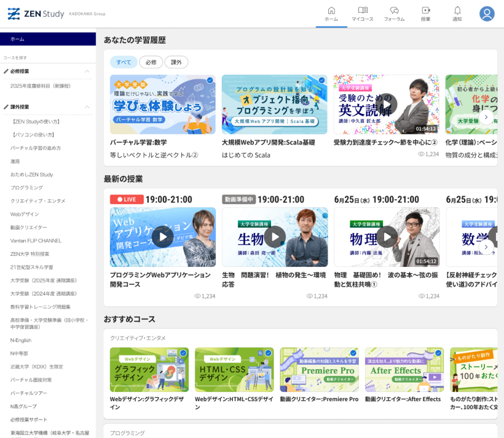Select the すべて filter chip
504x438 pixels.
pos(124,62)
